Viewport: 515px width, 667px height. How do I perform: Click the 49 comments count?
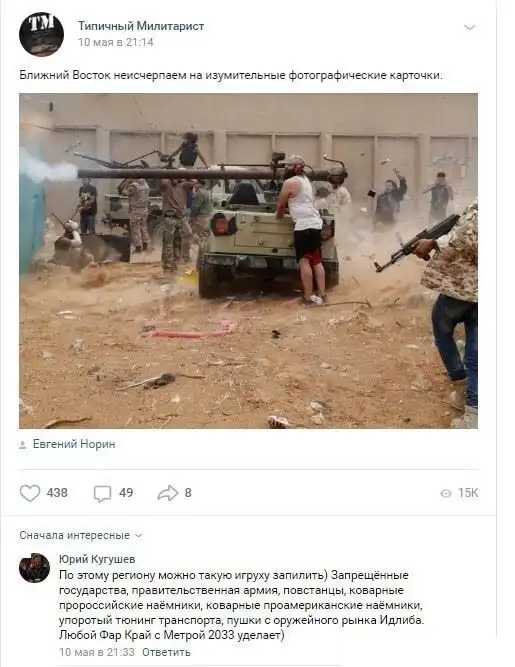coord(126,493)
